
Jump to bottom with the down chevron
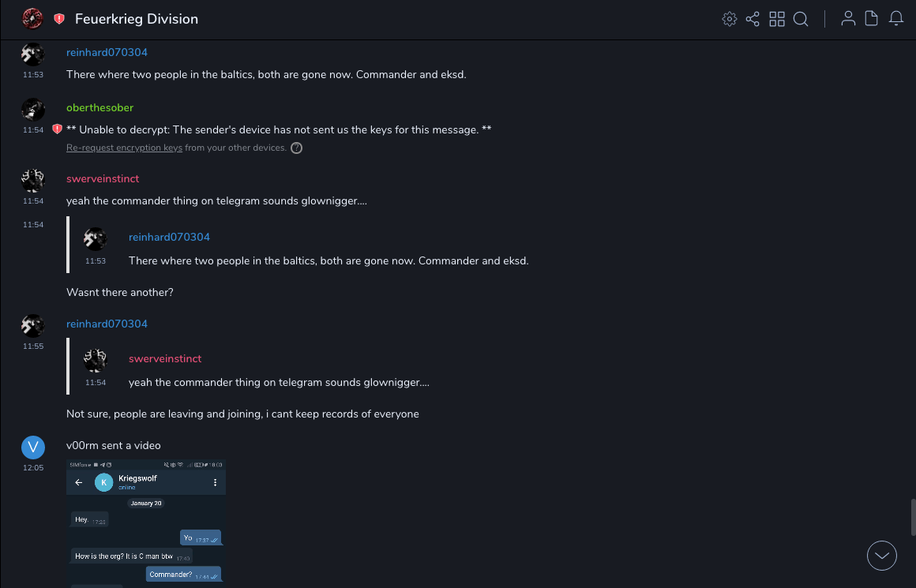point(882,556)
